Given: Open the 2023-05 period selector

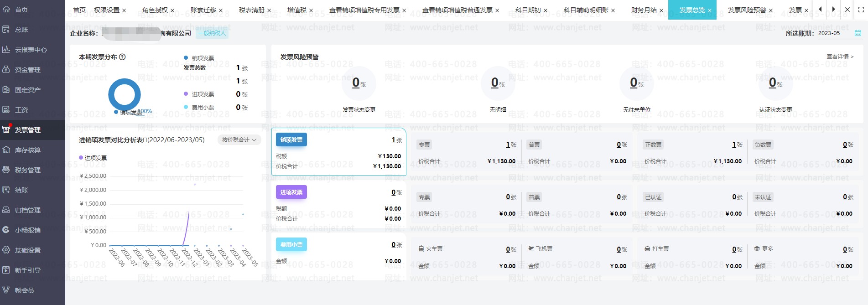Looking at the screenshot, I should (x=829, y=33).
